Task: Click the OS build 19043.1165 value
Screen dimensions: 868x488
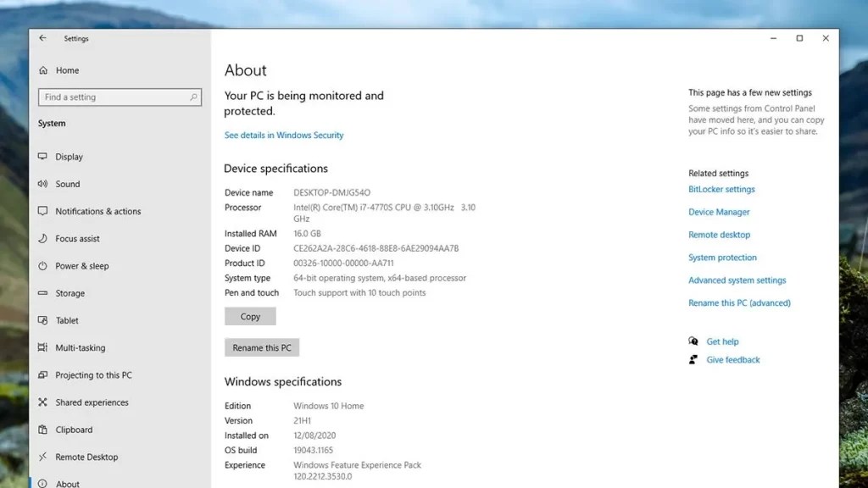Action: pyautogui.click(x=313, y=451)
